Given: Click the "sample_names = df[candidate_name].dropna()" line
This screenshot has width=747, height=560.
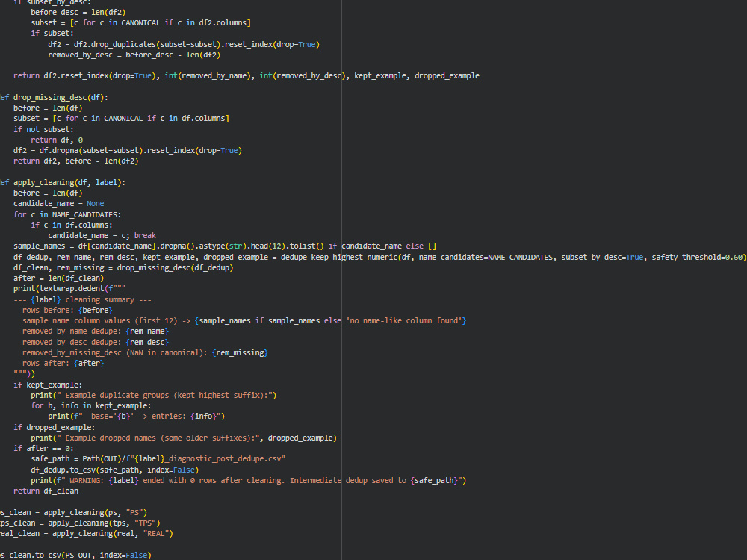Looking at the screenshot, I should click(x=225, y=246).
